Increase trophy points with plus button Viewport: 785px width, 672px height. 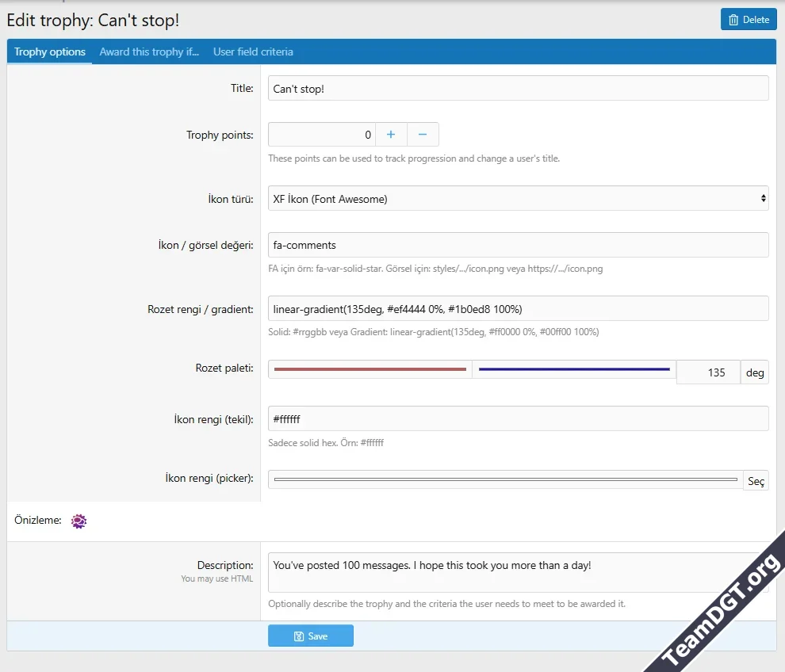391,135
